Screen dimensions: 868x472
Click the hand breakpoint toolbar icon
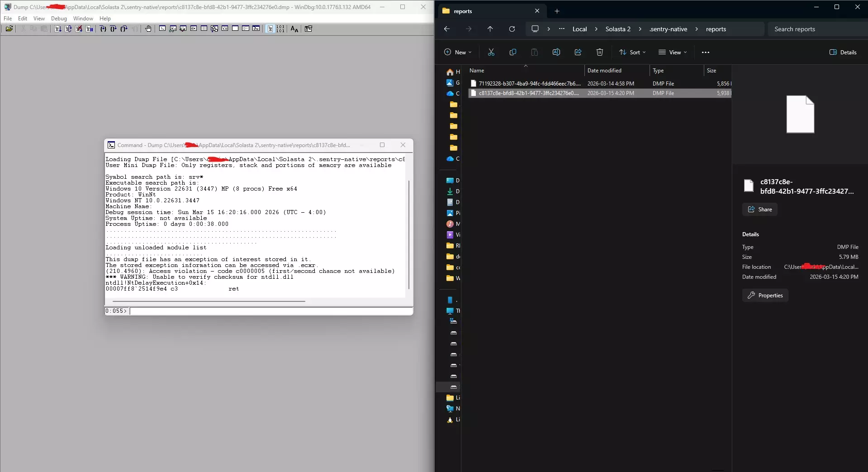[148, 29]
